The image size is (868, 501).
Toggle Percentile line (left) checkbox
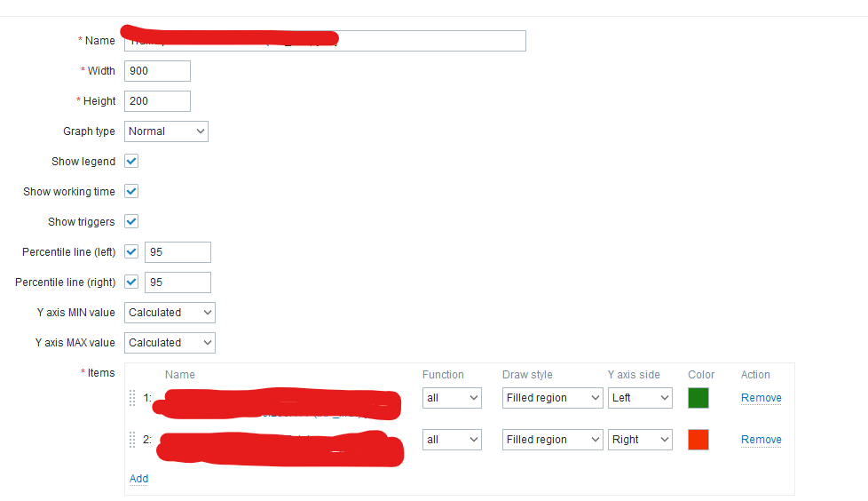[131, 251]
